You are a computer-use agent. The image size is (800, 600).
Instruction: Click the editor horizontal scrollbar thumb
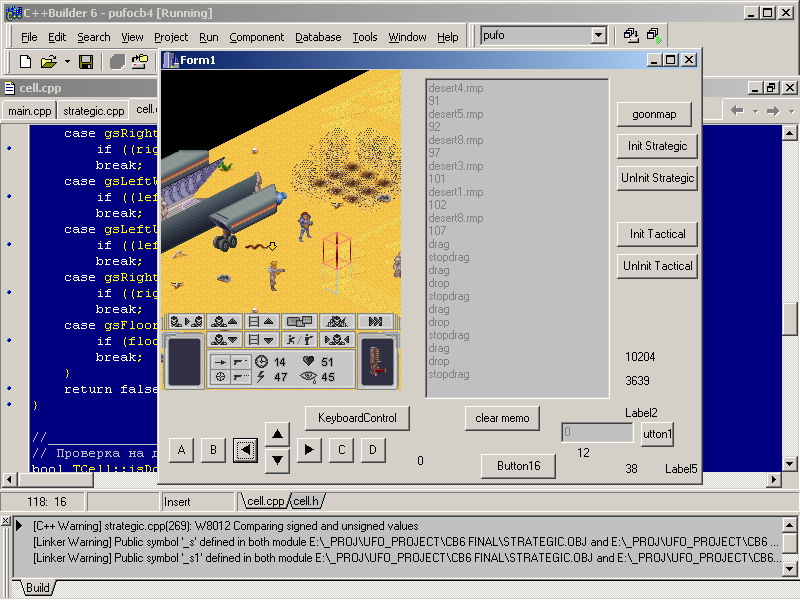point(56,480)
